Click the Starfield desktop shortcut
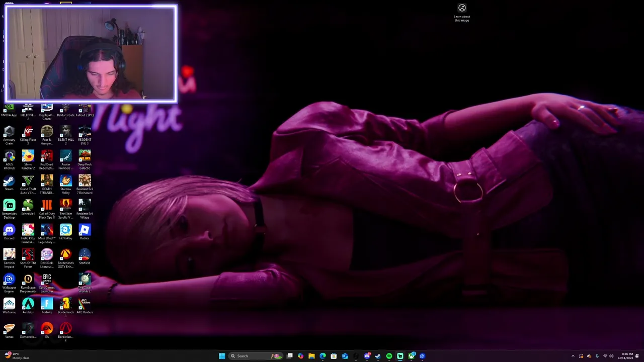 pyautogui.click(x=85, y=257)
